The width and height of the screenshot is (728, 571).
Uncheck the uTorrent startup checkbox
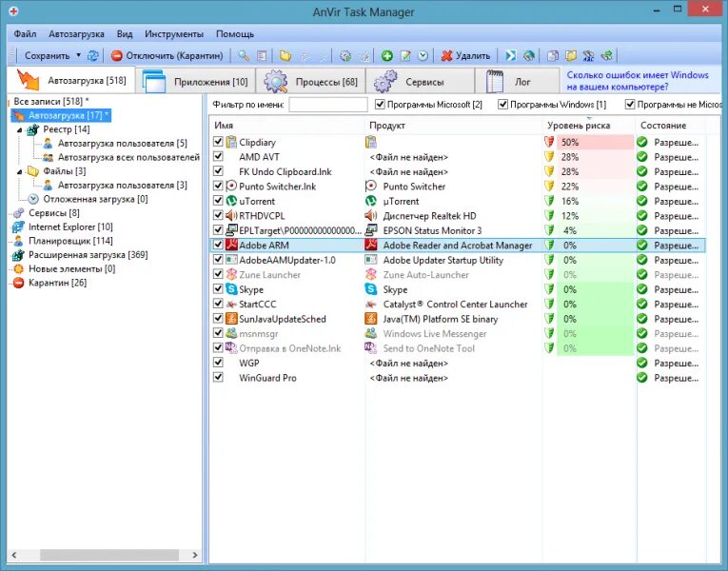click(218, 200)
